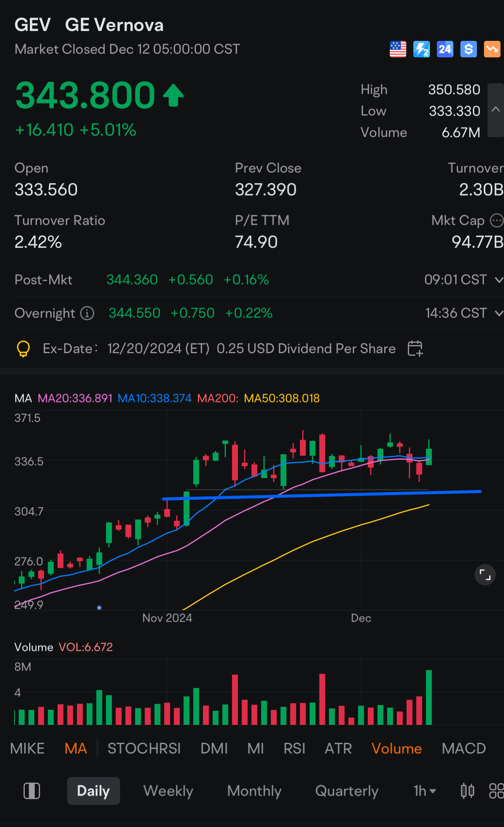The image size is (504, 827).
Task: Tap the Volume value 6.67M
Action: click(461, 132)
